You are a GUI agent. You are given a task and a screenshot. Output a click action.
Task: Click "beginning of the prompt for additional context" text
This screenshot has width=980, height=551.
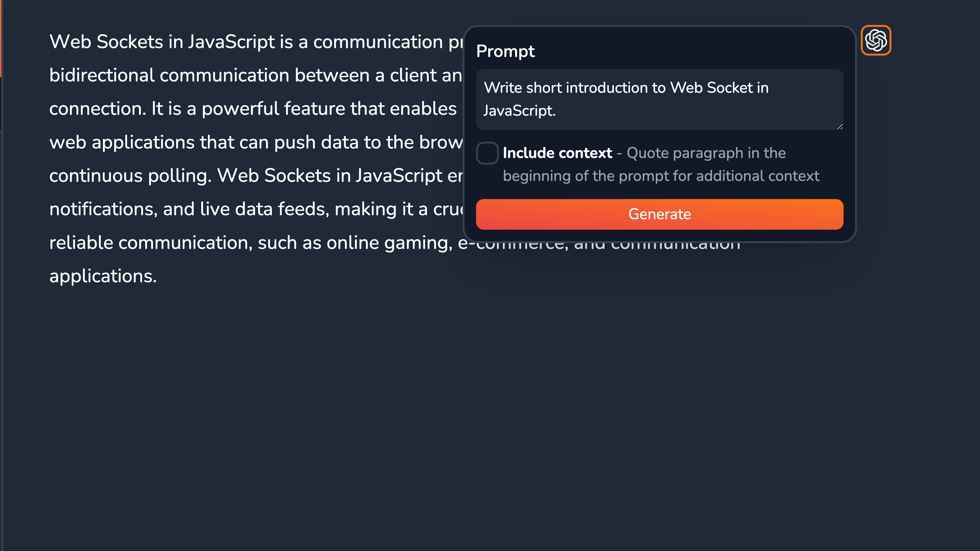(x=661, y=176)
